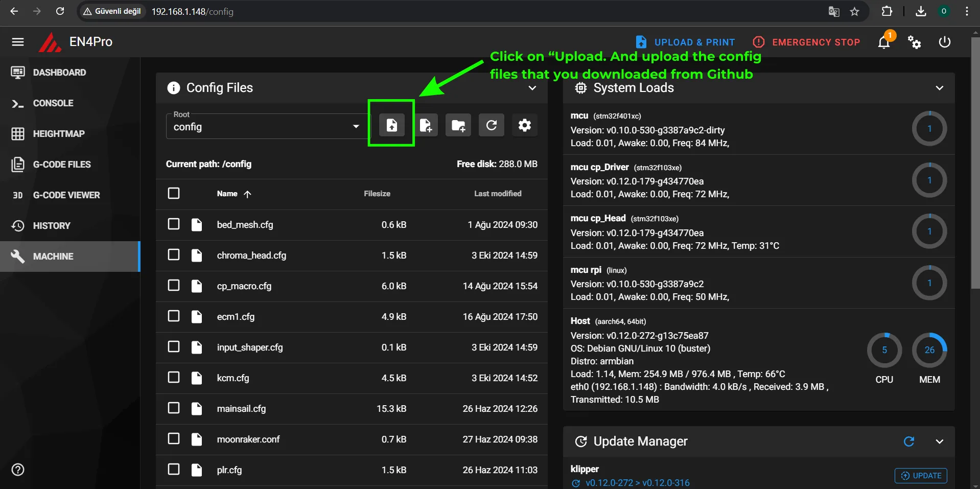Click Upload & Print
The image size is (980, 489).
click(685, 42)
